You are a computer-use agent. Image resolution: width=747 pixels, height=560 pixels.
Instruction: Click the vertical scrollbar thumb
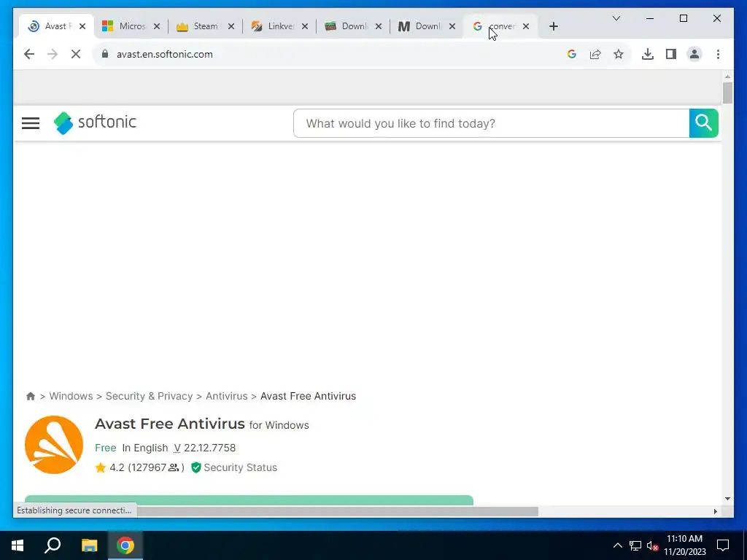click(727, 93)
